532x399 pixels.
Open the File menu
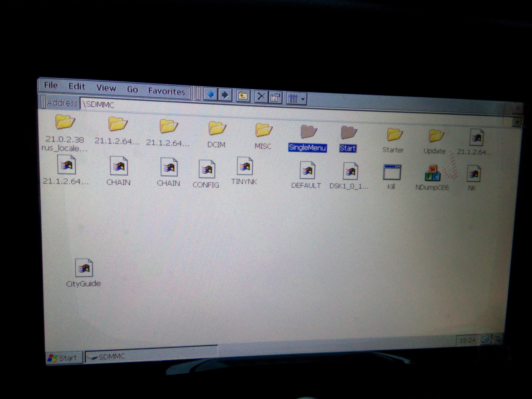pyautogui.click(x=51, y=85)
